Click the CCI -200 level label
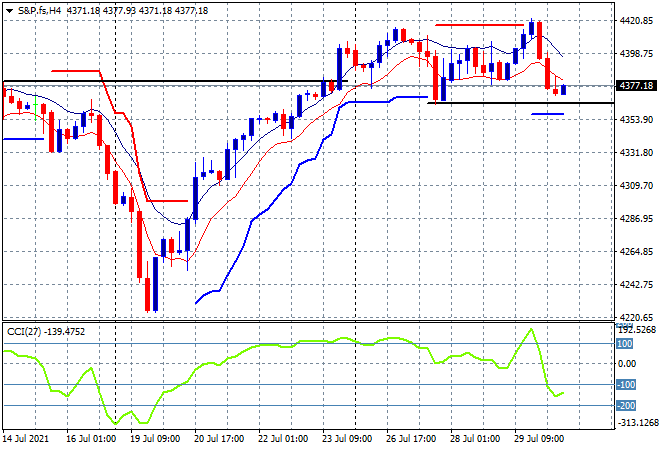This screenshot has width=660, height=450. pyautogui.click(x=626, y=406)
